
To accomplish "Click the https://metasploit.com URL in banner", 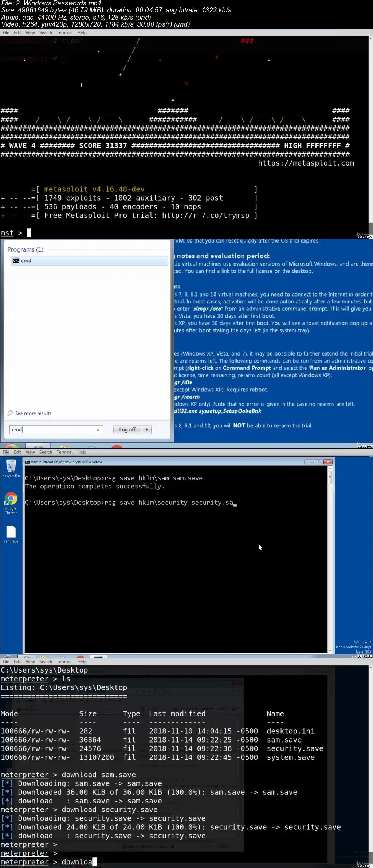I will point(306,163).
